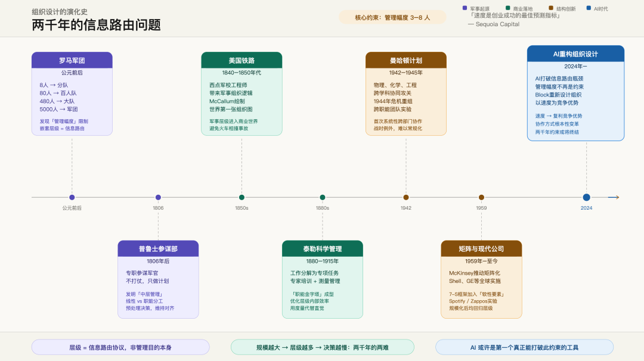Select the 1806 timeline node
Viewport: 644px width, 361px height.
pos(157,197)
